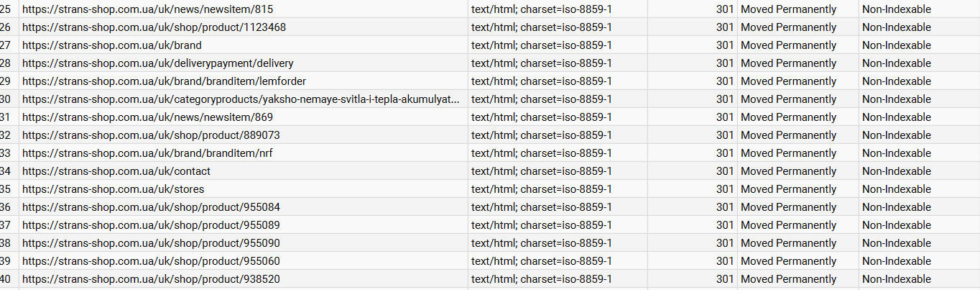Click Non-Indexable cell in row 34
The width and height of the screenshot is (980, 290).
[896, 171]
